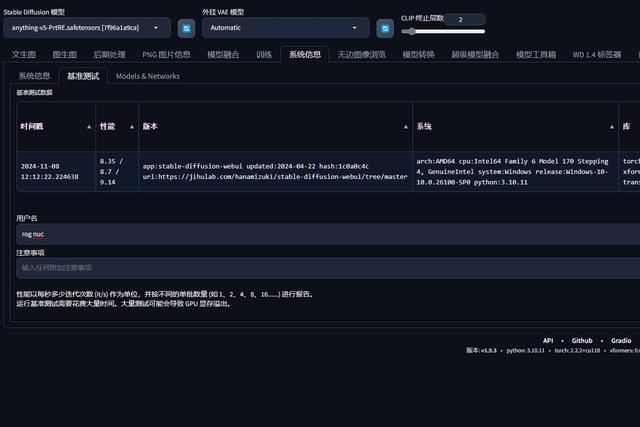Expand the 外挂 VAE 模型 dropdown
Image resolution: width=640 pixels, height=427 pixels.
point(286,28)
